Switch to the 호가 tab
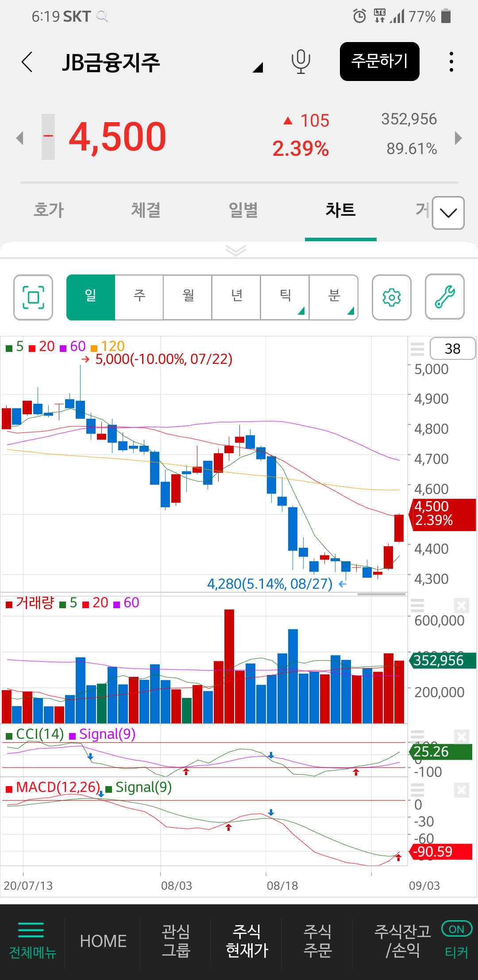 point(49,210)
